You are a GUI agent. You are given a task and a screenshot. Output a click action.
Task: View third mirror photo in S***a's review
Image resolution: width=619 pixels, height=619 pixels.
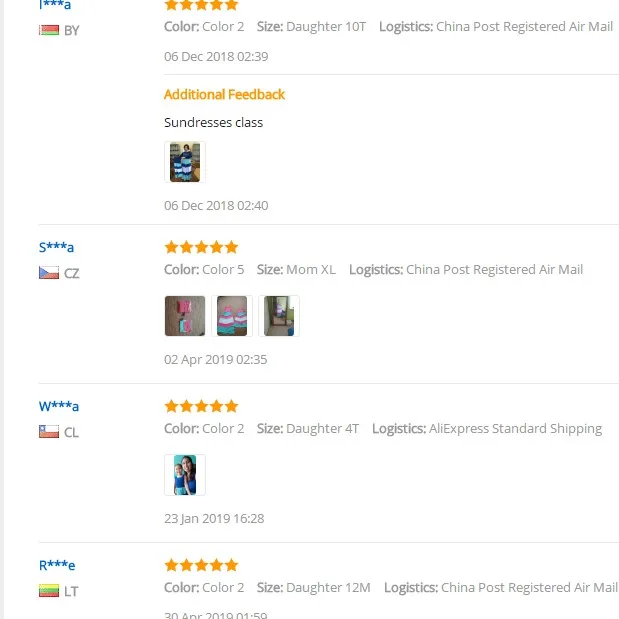coord(279,316)
